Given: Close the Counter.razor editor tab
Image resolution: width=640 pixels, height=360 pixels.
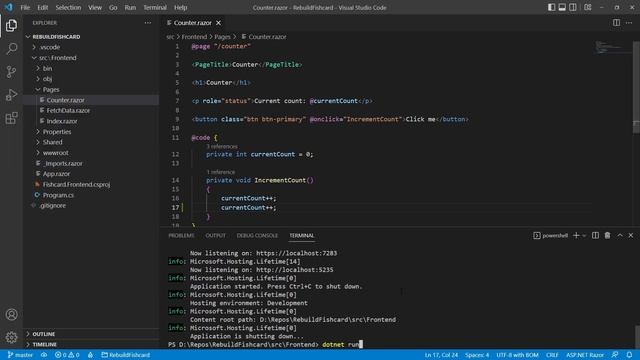Looking at the screenshot, I should 218,23.
